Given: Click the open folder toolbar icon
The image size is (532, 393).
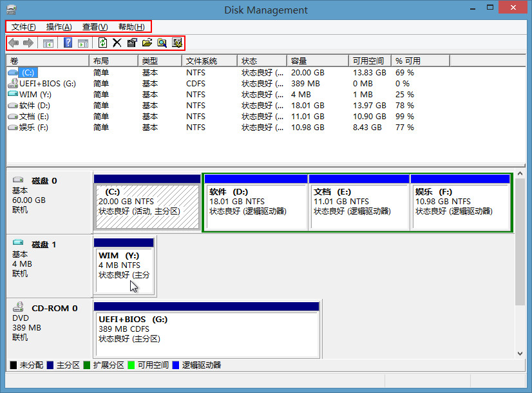Looking at the screenshot, I should 147,43.
